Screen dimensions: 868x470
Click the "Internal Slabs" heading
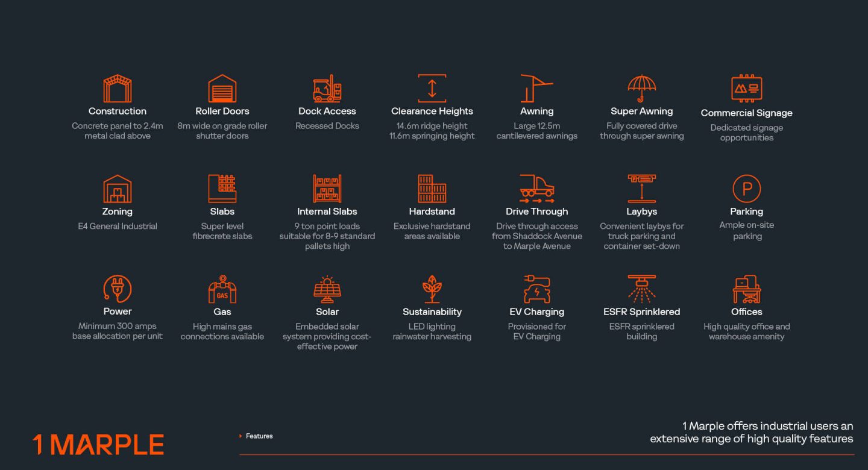pos(327,211)
